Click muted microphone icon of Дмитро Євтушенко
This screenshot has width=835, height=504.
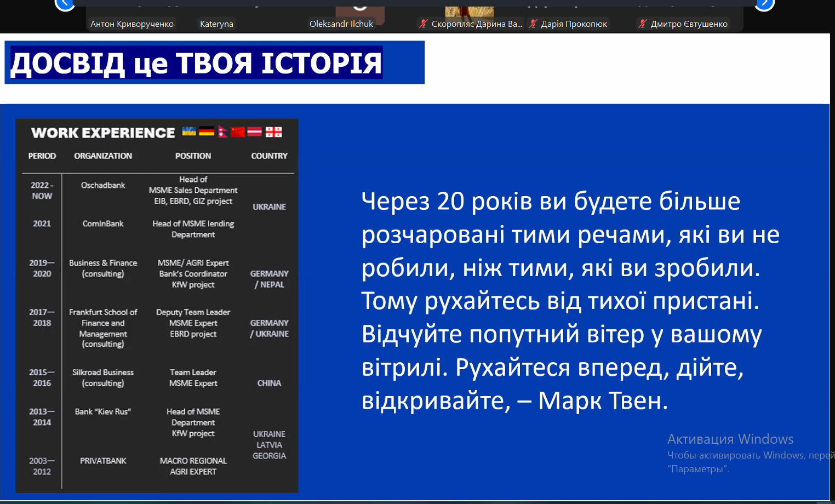coord(643,24)
